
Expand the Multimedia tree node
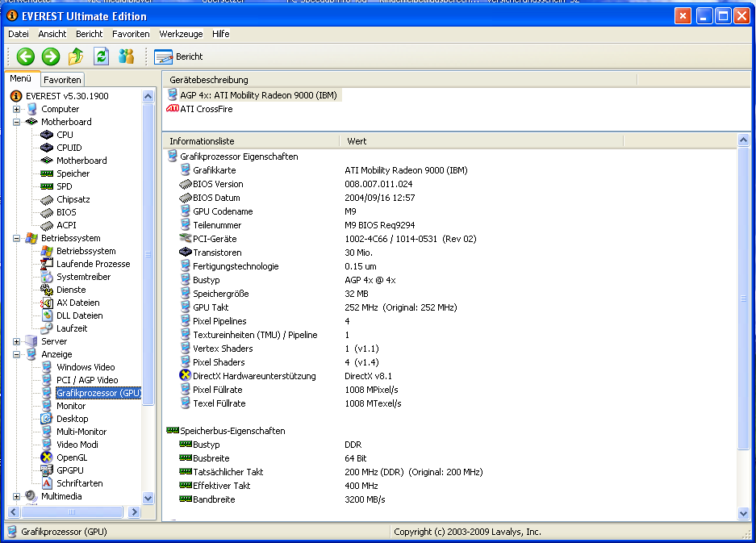16,496
